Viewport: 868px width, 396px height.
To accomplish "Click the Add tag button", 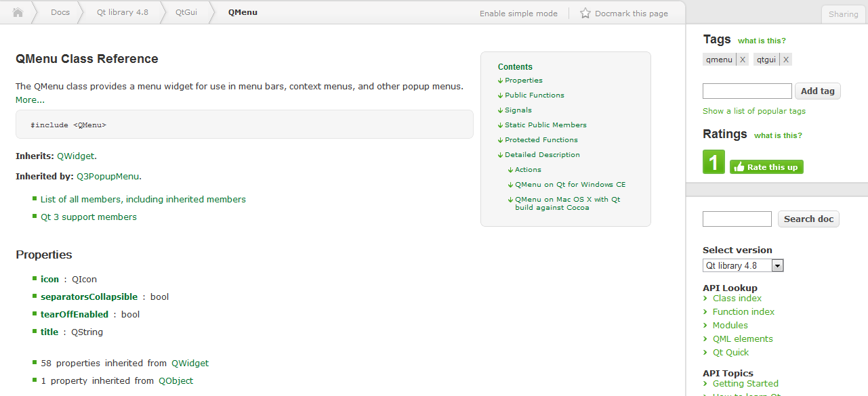I will [x=818, y=91].
